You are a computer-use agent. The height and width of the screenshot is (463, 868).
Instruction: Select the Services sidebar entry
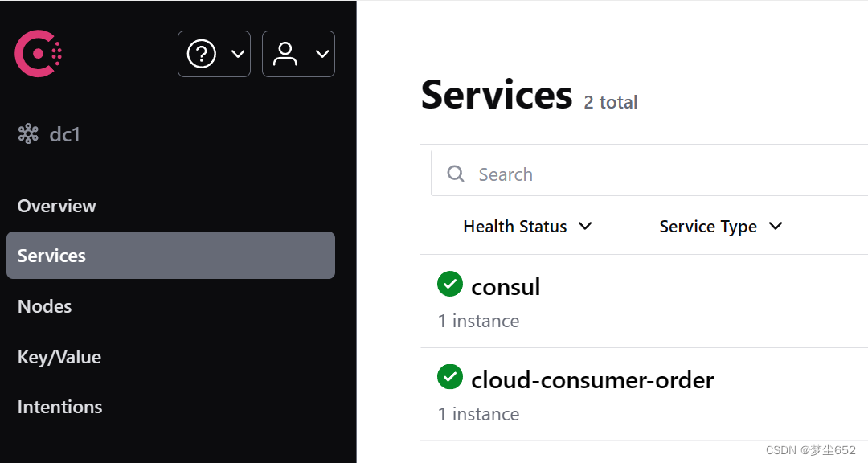[x=51, y=255]
